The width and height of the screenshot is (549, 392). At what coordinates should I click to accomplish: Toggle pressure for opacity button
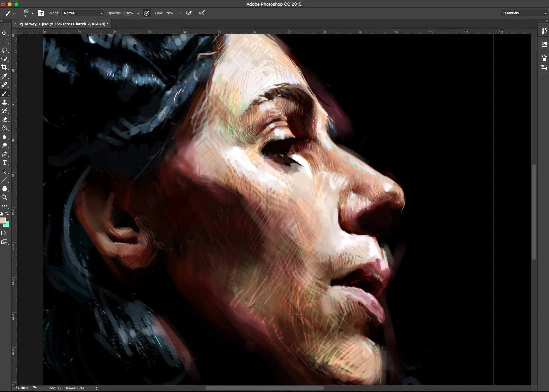146,13
